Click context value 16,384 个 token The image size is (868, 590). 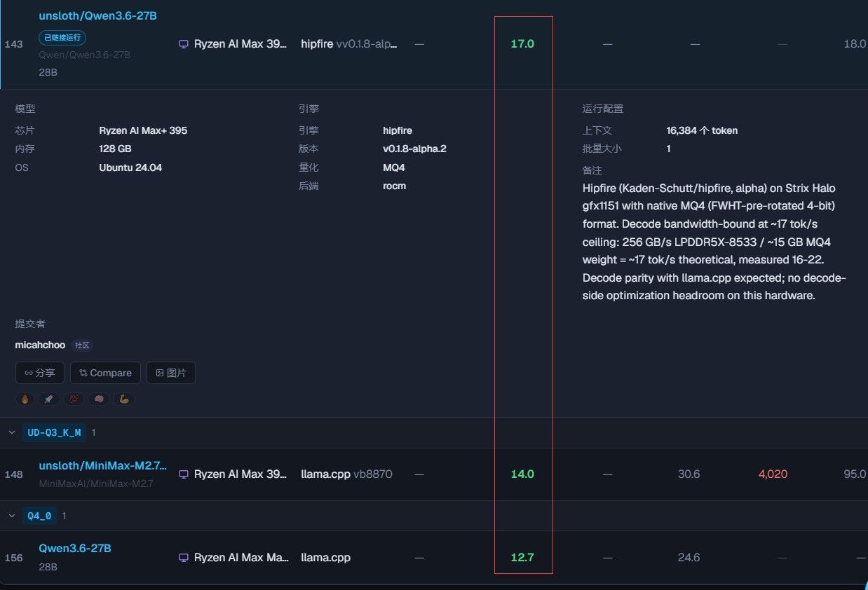(x=702, y=130)
